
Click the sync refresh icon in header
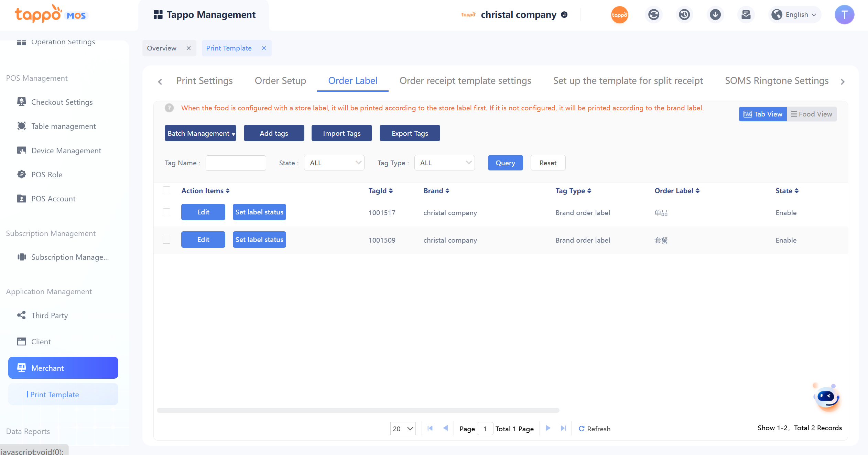(x=653, y=15)
